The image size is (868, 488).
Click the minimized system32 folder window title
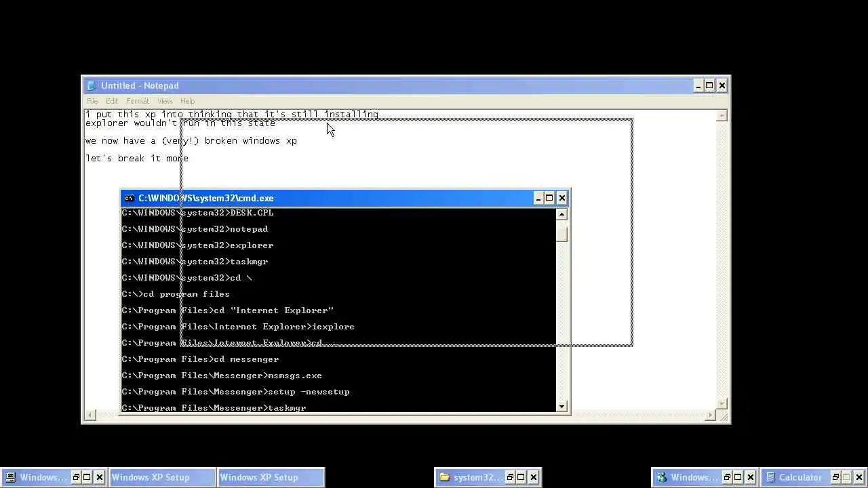(477, 477)
